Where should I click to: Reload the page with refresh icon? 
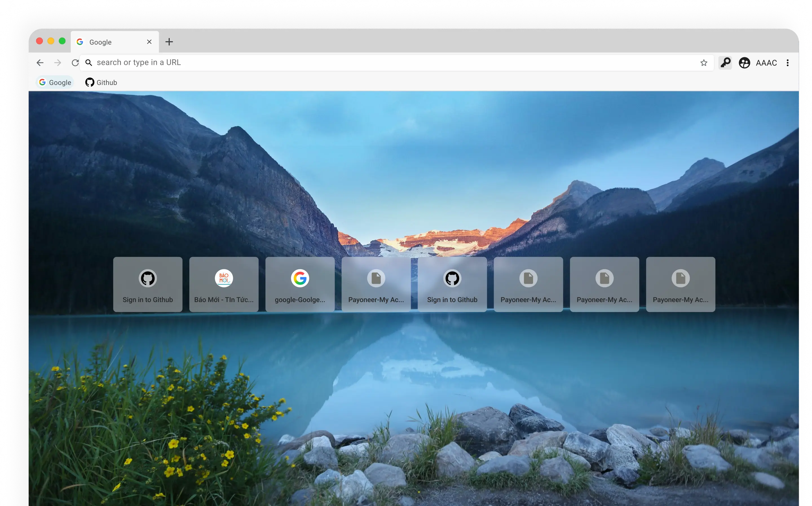click(75, 63)
